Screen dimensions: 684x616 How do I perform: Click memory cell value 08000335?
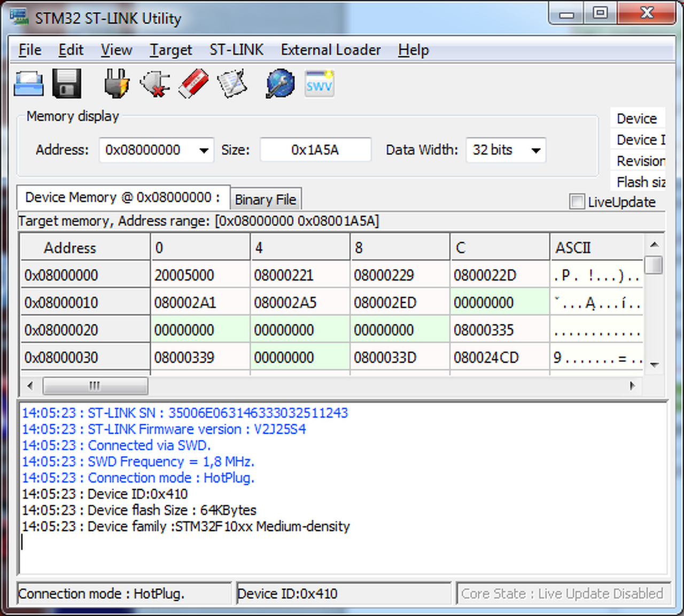pyautogui.click(x=500, y=330)
